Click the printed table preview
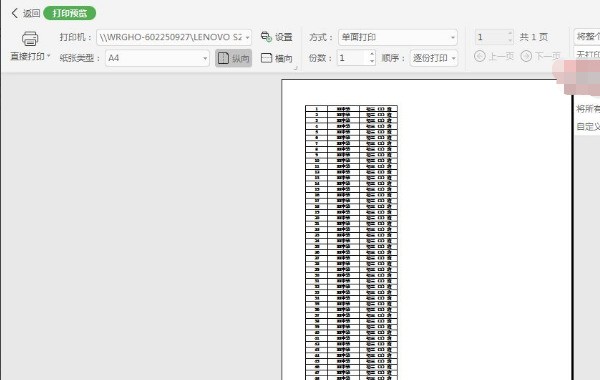600x380 pixels. pyautogui.click(x=351, y=243)
